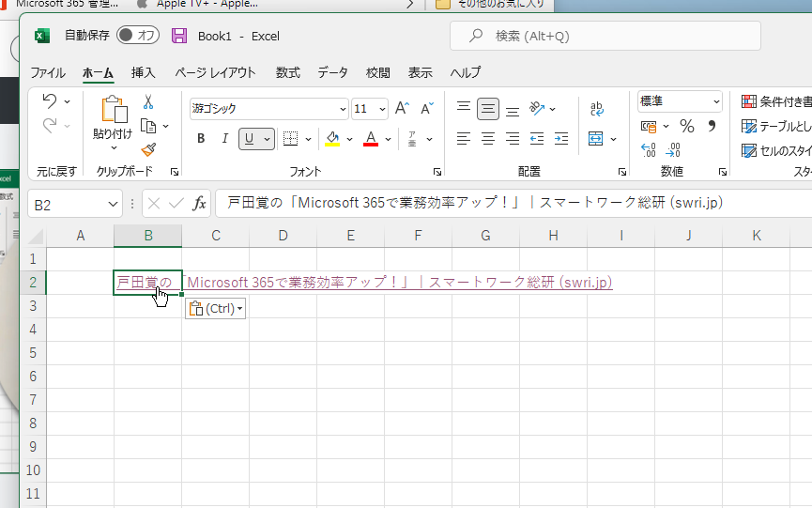812x508 pixels.
Task: Click the Save floppy disk icon
Action: (179, 36)
